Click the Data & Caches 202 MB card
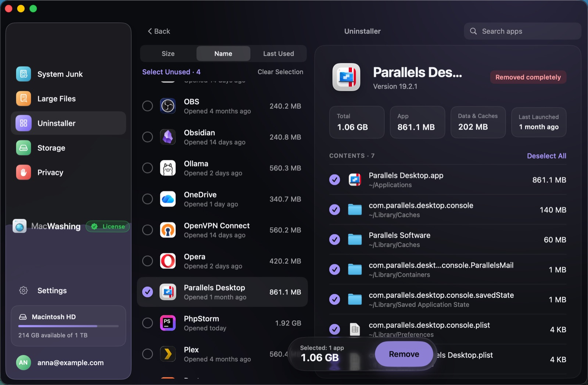The image size is (588, 385). tap(478, 122)
